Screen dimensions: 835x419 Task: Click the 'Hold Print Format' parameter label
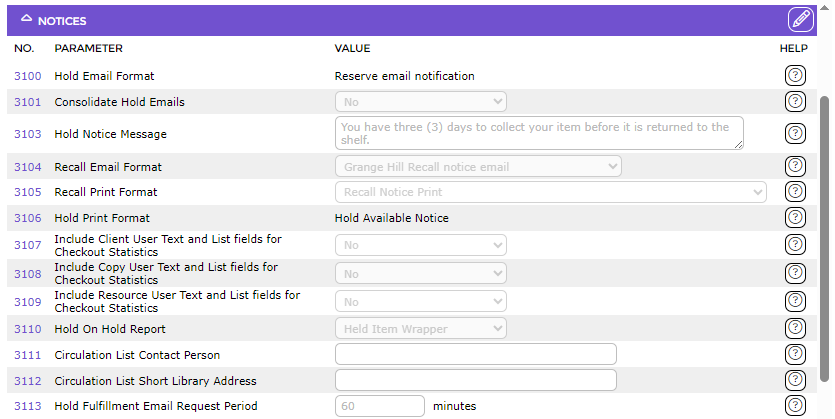pos(102,218)
